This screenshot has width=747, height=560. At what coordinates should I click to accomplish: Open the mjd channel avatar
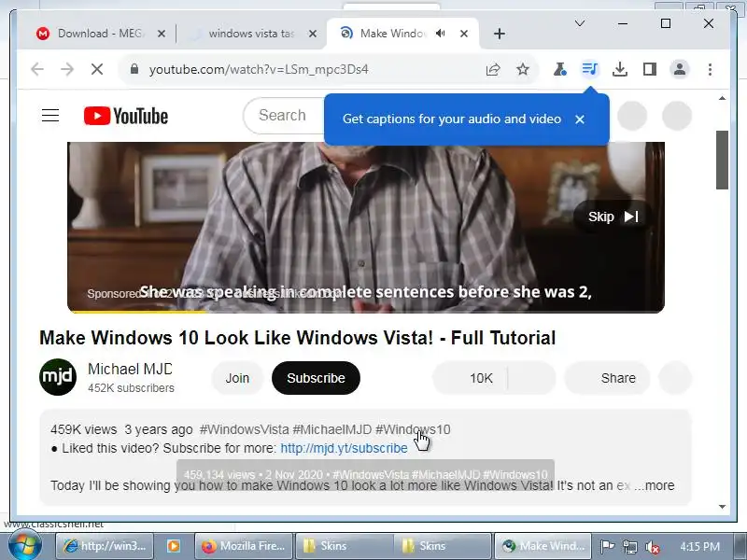click(58, 377)
